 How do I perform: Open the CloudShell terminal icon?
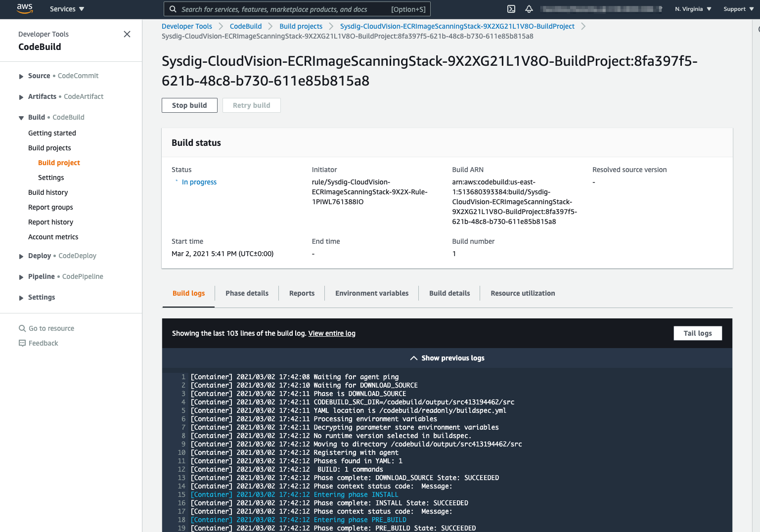(511, 9)
